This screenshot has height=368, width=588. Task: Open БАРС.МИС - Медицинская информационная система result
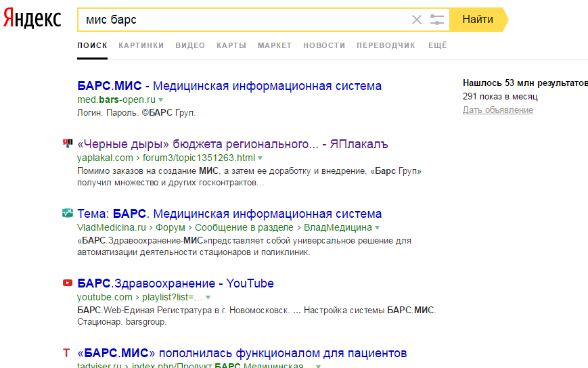[x=229, y=86]
